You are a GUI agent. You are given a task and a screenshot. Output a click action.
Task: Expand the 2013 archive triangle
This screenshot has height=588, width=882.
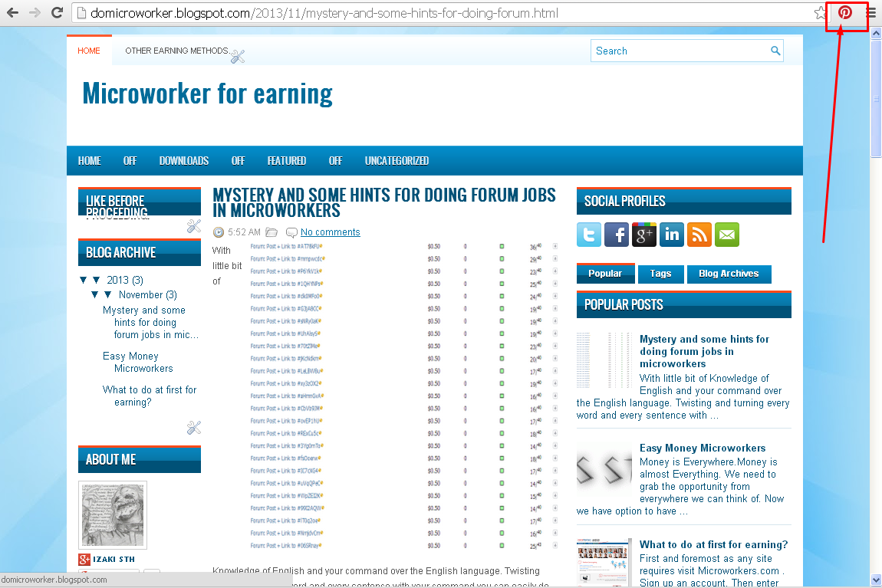click(x=96, y=280)
